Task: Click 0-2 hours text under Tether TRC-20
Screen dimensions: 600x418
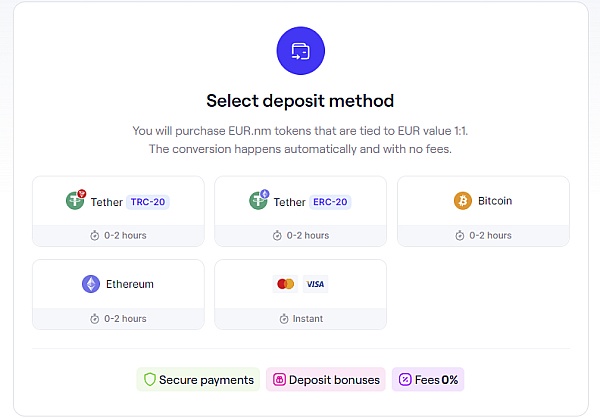Action: coord(125,235)
